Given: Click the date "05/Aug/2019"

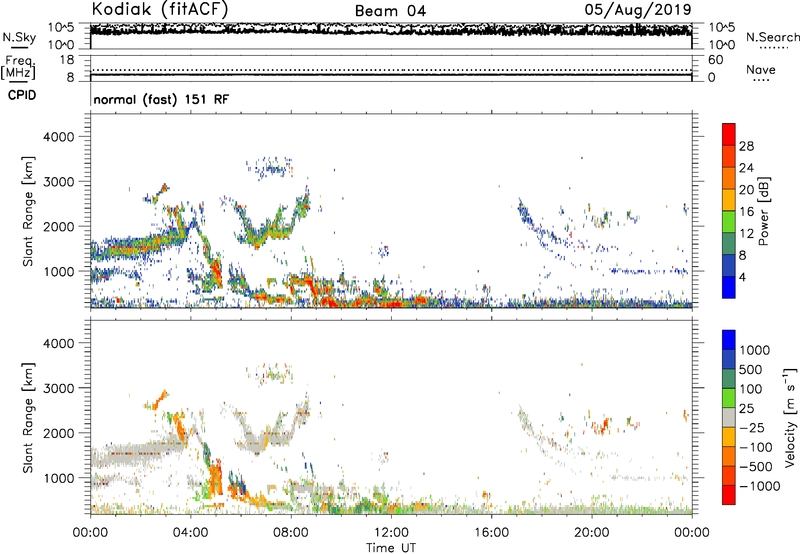Looking at the screenshot, I should pyautogui.click(x=638, y=9).
